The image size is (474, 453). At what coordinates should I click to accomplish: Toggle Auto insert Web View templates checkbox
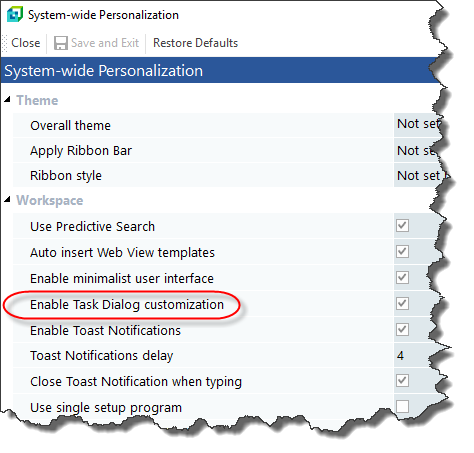click(x=403, y=252)
